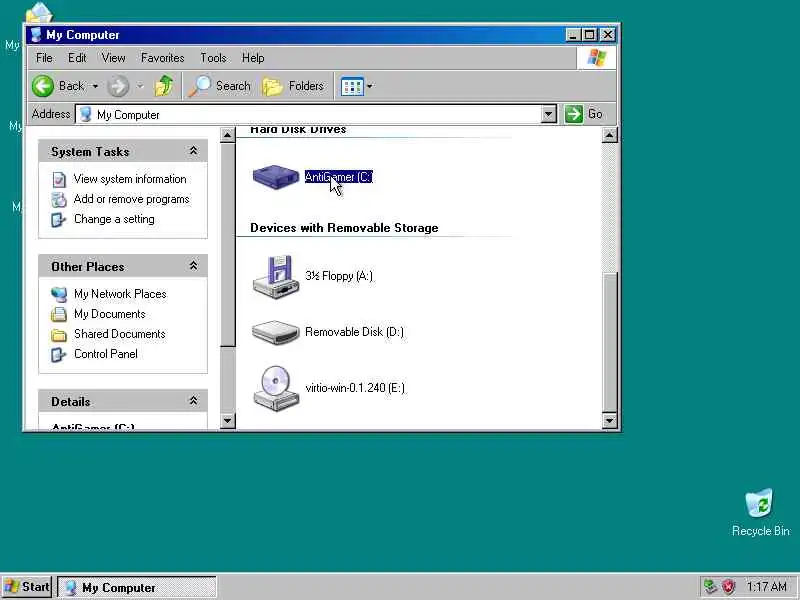Click the main pane scroll down arrow
Viewport: 800px width, 600px height.
click(x=610, y=421)
